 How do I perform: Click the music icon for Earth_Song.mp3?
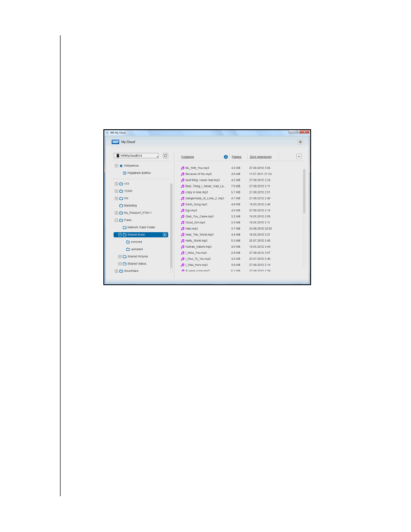[183, 204]
